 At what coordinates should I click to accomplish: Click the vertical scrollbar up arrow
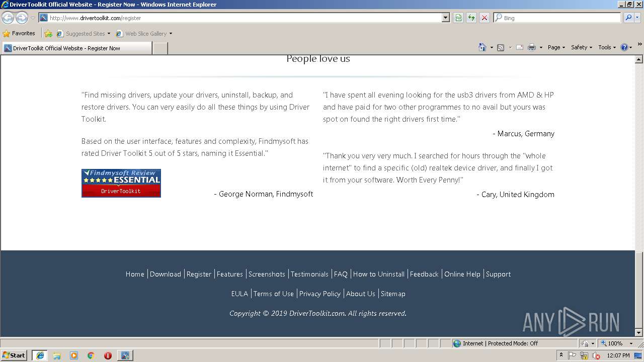(639, 59)
